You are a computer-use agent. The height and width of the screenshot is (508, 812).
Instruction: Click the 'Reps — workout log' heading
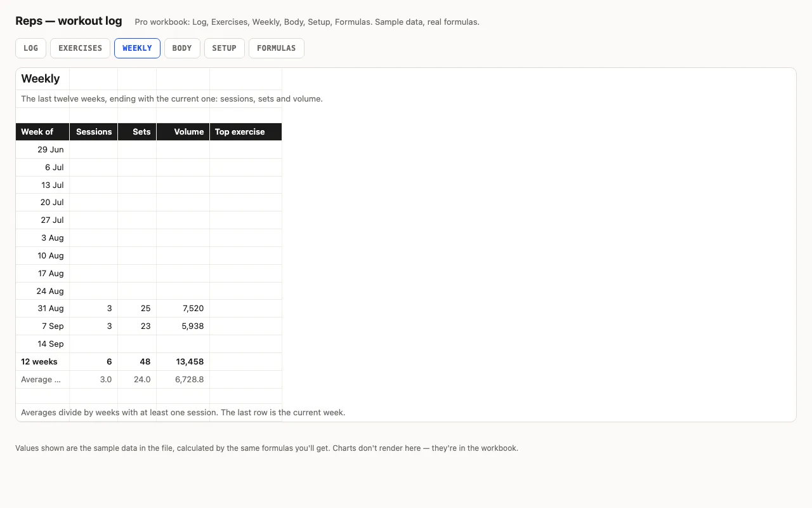click(x=69, y=21)
